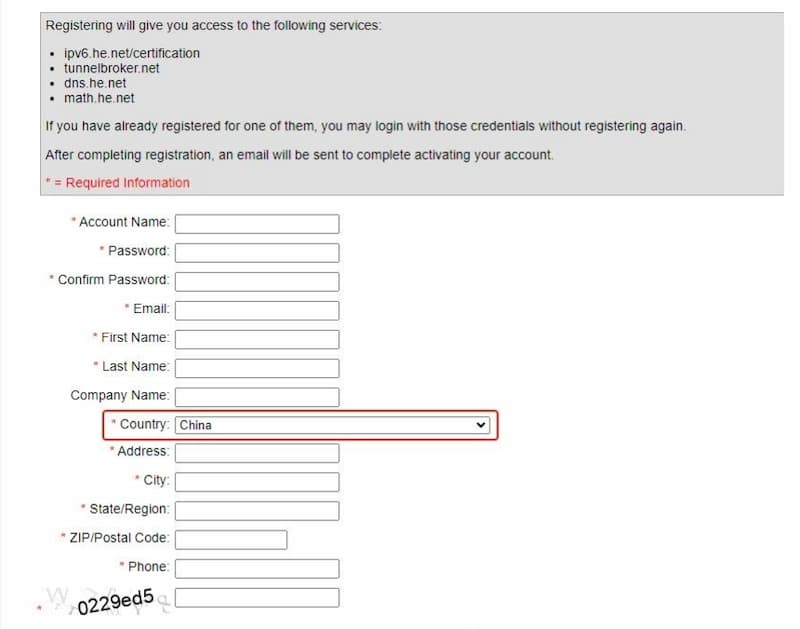800x629 pixels.
Task: Click the captcha answer input box
Action: tap(257, 598)
